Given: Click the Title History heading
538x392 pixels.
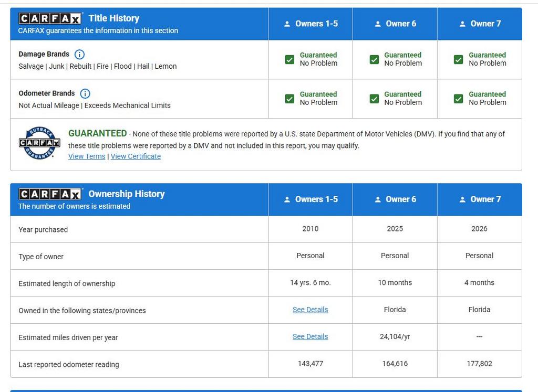Looking at the screenshot, I should [x=114, y=18].
